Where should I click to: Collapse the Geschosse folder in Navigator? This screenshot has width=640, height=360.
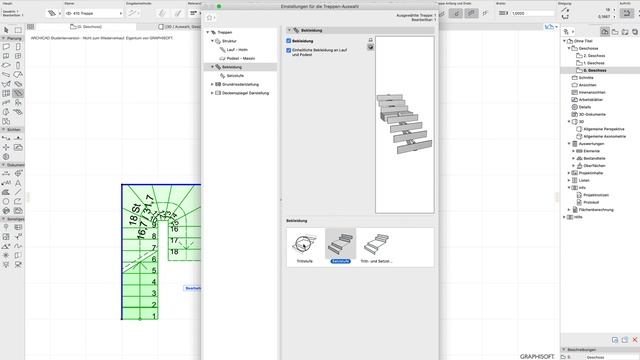point(569,48)
